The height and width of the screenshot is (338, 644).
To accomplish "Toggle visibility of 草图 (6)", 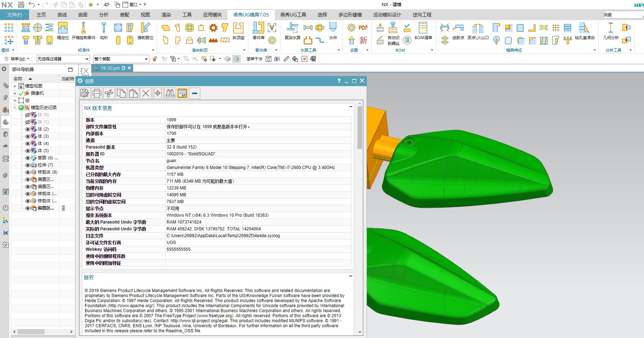I will tap(27, 158).
